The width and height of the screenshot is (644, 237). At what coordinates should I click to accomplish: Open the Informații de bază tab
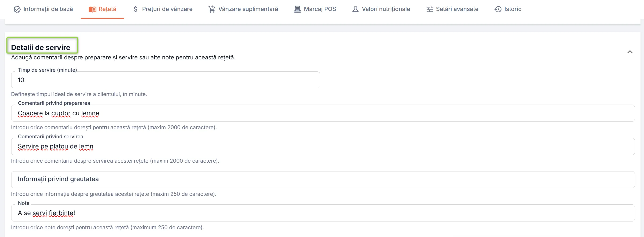[x=43, y=9]
